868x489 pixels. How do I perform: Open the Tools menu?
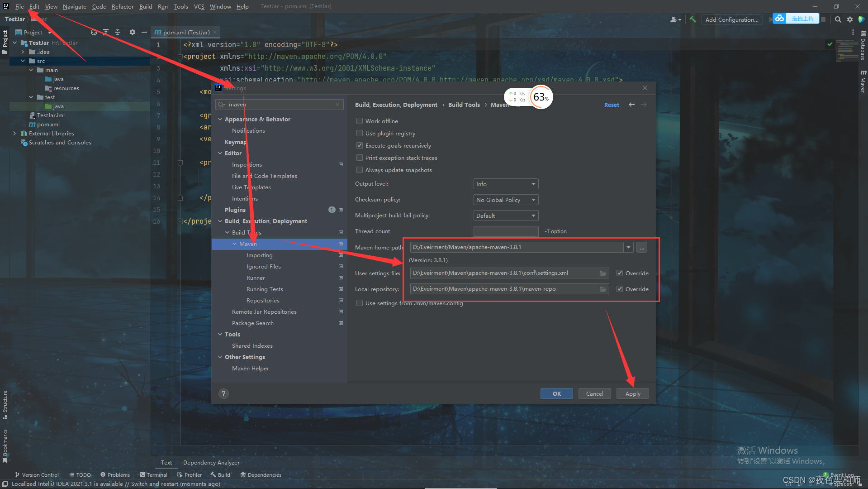pyautogui.click(x=180, y=6)
